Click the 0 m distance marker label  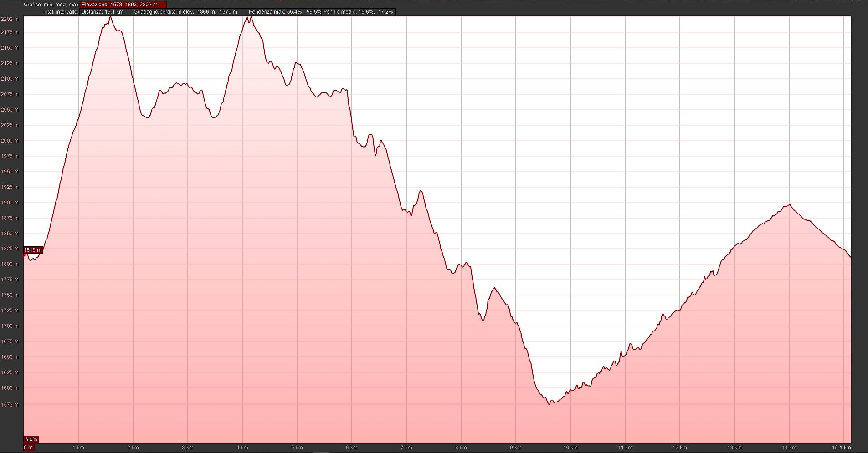point(28,448)
